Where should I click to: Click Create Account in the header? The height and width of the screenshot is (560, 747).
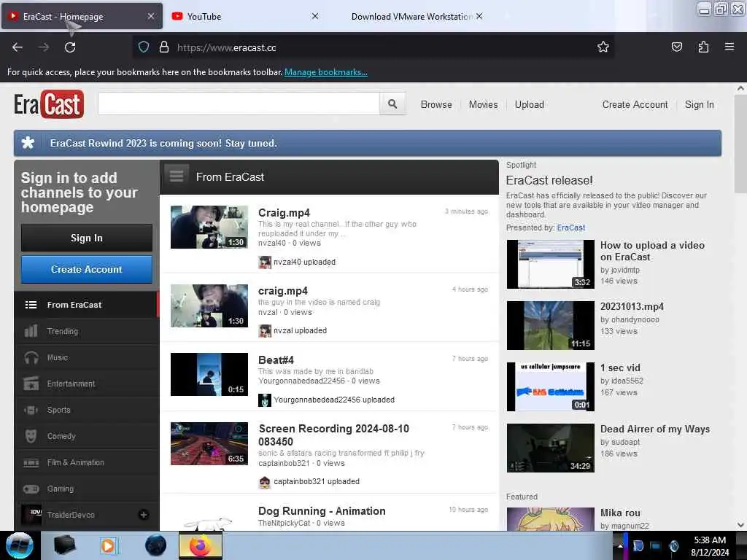(x=635, y=104)
